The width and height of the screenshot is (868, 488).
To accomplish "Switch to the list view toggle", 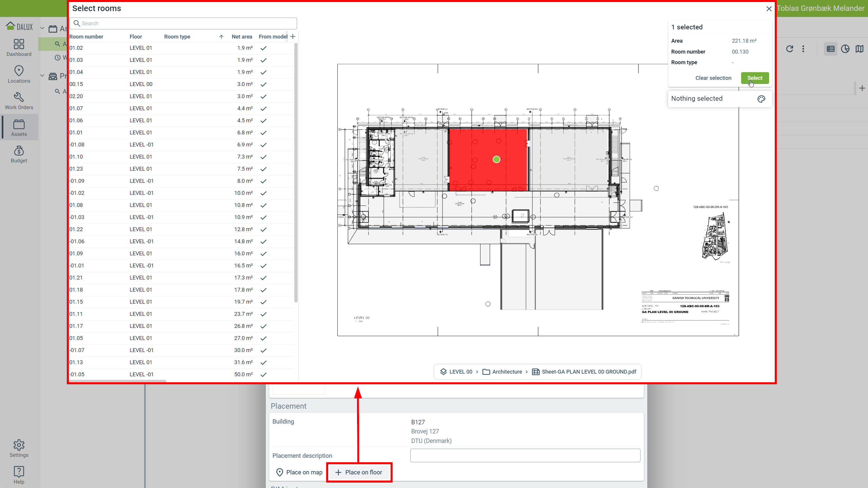I will tap(830, 49).
